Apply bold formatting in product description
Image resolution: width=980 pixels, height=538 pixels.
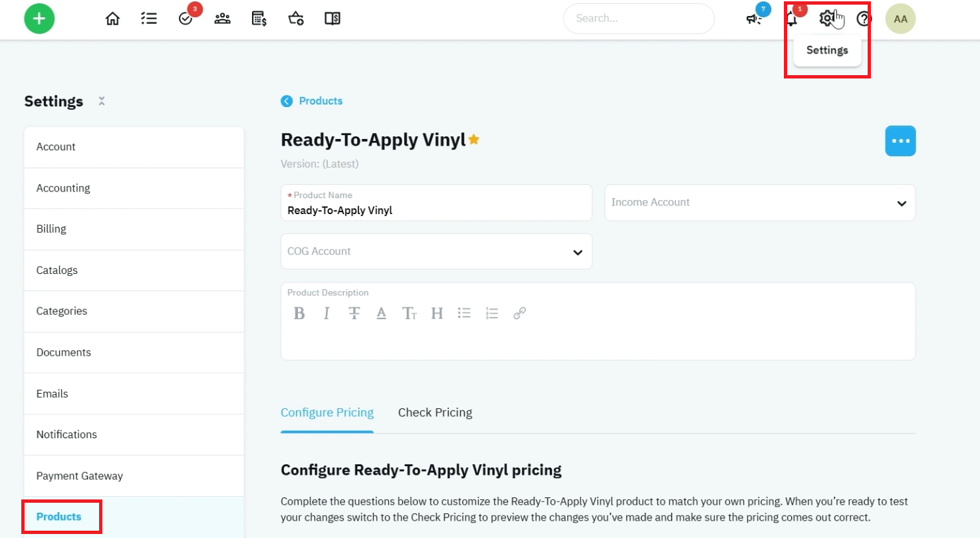[x=299, y=313]
